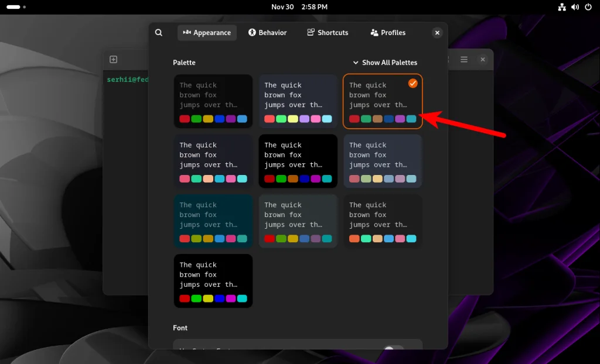Open hamburger menu in background terminal window
This screenshot has width=600, height=364.
coord(464,59)
